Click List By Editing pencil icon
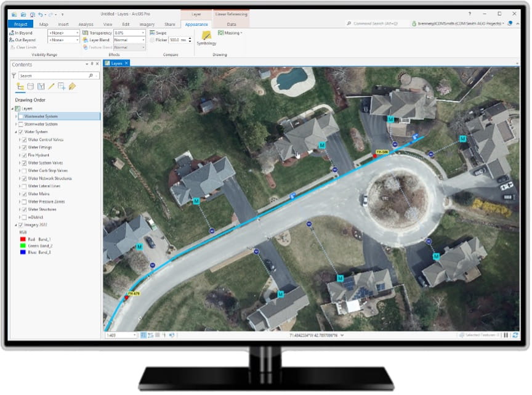Image resolution: width=532 pixels, height=395 pixels. coord(51,87)
